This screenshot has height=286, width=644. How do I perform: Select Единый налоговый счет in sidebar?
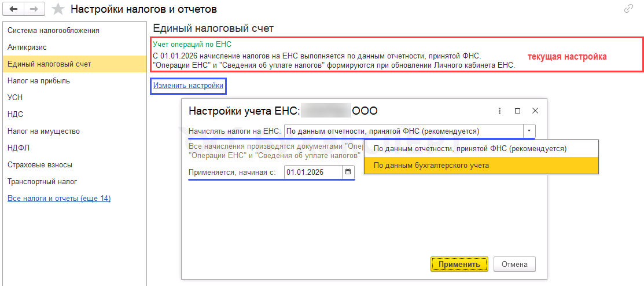75,64
